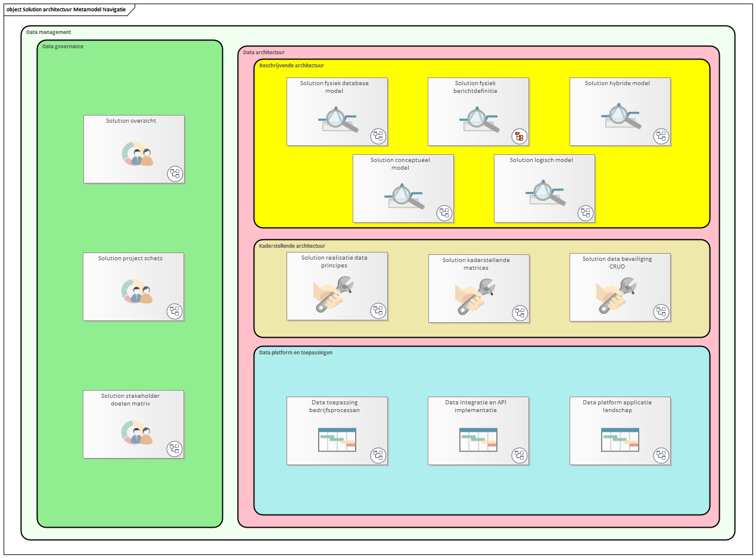Click Gantt chart icon in Data integratie en API implementatie
Image resolution: width=756 pixels, height=558 pixels.
point(479,439)
